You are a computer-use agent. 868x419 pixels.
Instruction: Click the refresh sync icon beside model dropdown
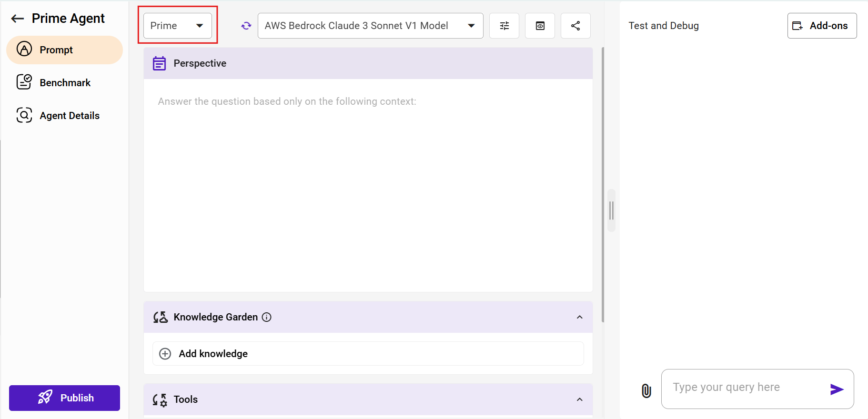[x=246, y=26]
